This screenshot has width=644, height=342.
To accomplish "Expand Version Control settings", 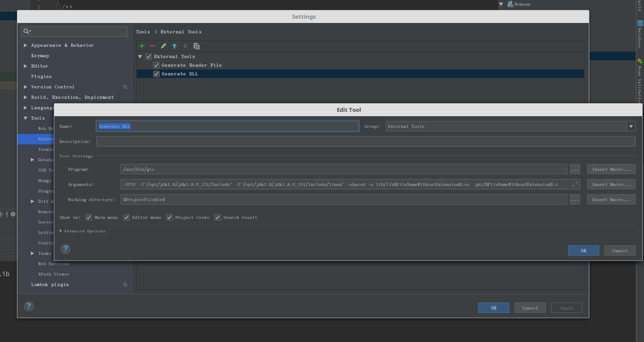I will 25,87.
